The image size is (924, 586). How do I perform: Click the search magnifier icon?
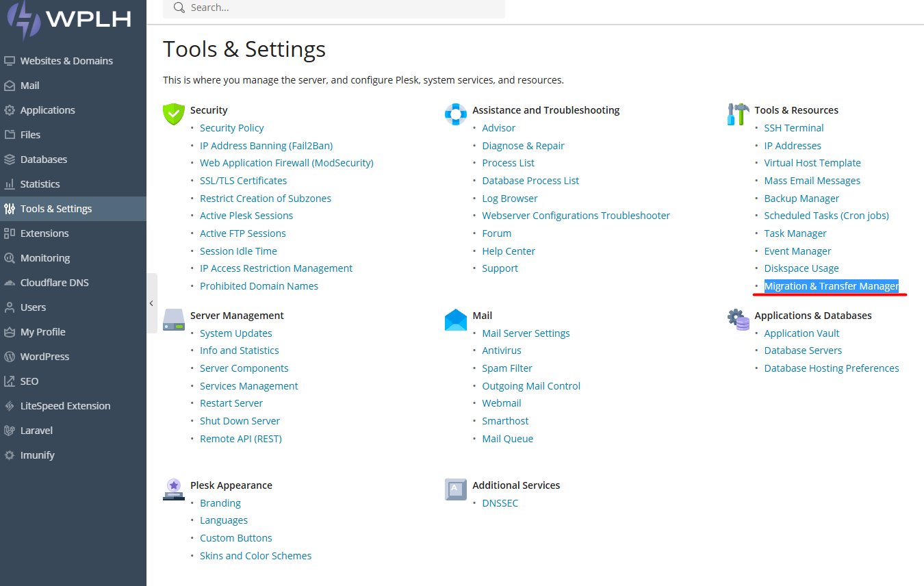coord(179,8)
